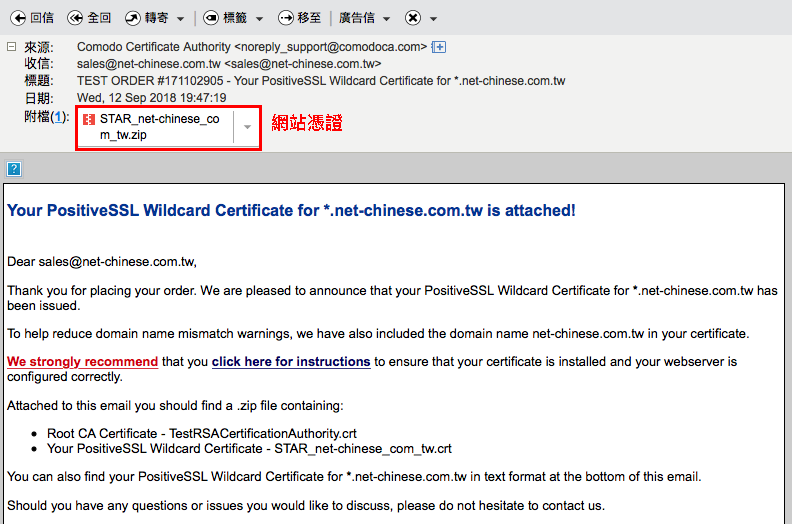Click STAR_net-chinese_com_tw.crt list item

[249, 449]
